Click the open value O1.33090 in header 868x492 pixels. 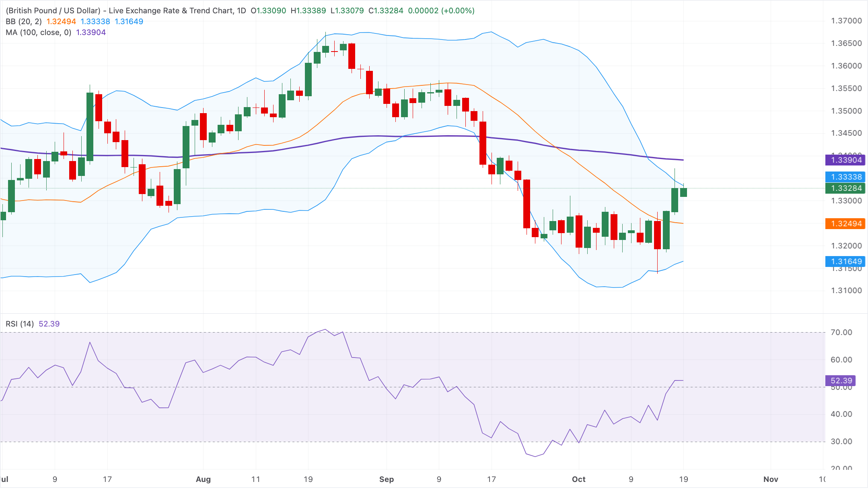coord(268,10)
